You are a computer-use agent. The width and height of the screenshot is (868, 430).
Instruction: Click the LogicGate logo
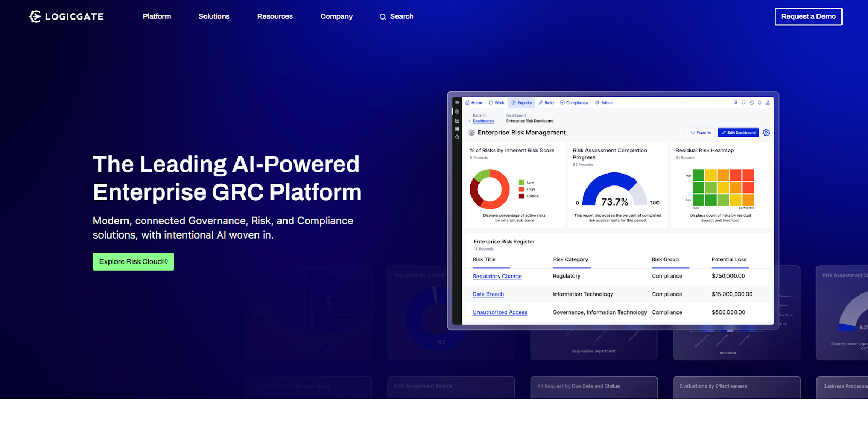pyautogui.click(x=66, y=17)
